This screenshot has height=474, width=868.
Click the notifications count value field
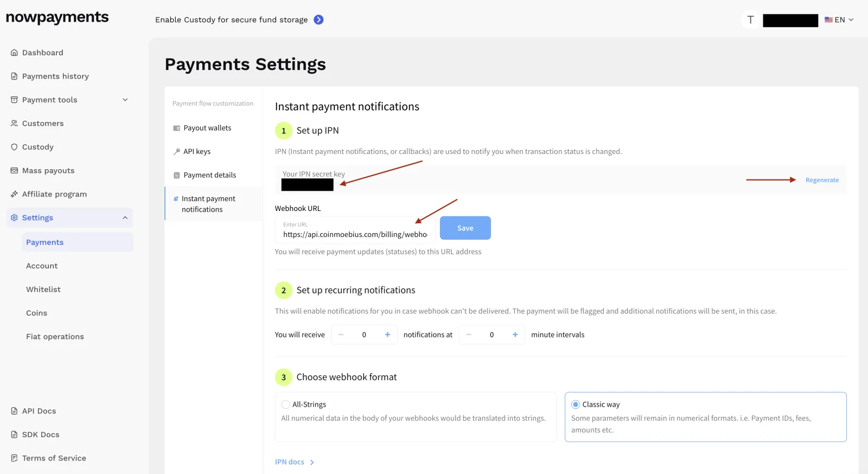[364, 335]
